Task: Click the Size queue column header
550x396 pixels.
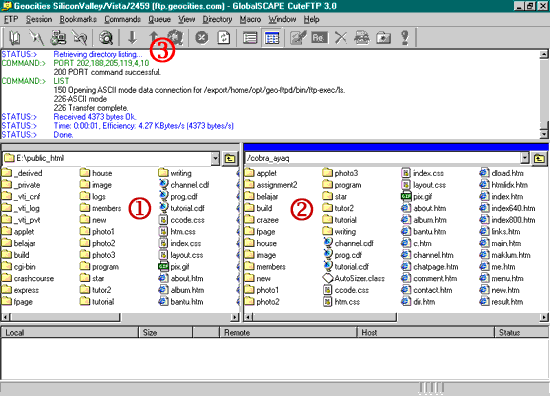Action: [x=166, y=332]
